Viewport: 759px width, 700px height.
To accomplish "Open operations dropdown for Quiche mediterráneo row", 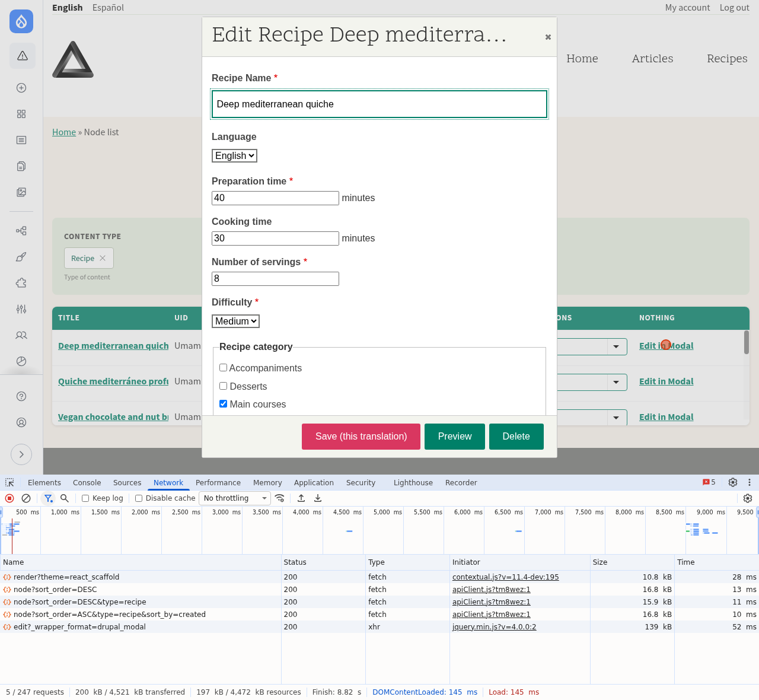I will (x=617, y=382).
